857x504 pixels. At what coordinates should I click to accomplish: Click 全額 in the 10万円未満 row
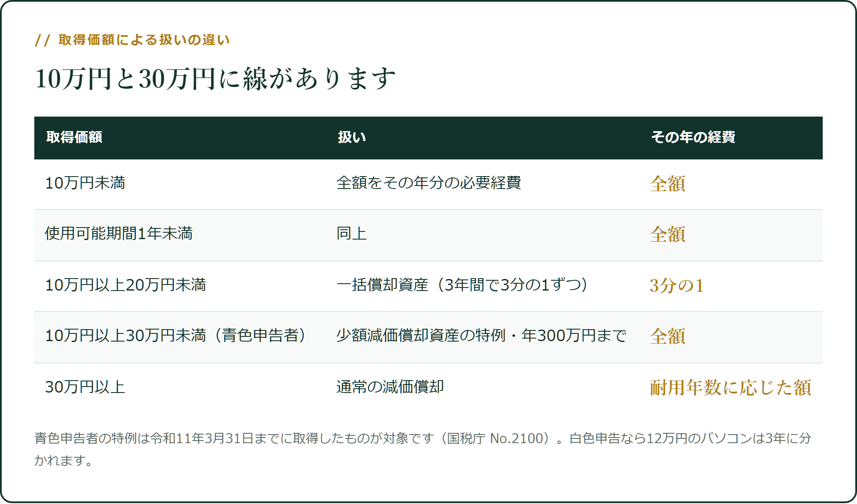pyautogui.click(x=668, y=184)
